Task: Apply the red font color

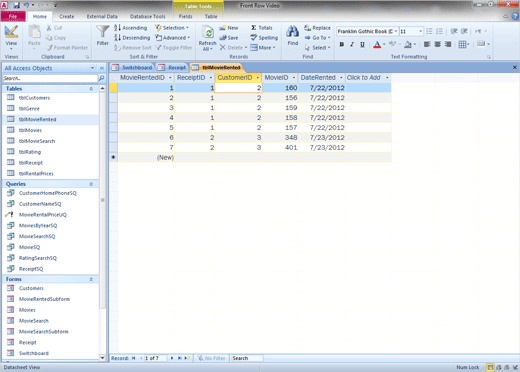Action: click(x=377, y=44)
